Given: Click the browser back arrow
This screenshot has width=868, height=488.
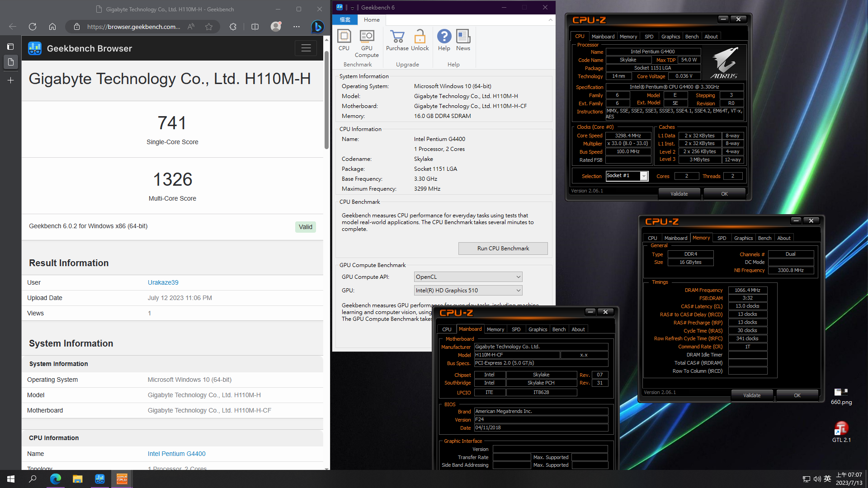Looking at the screenshot, I should coord(13,27).
